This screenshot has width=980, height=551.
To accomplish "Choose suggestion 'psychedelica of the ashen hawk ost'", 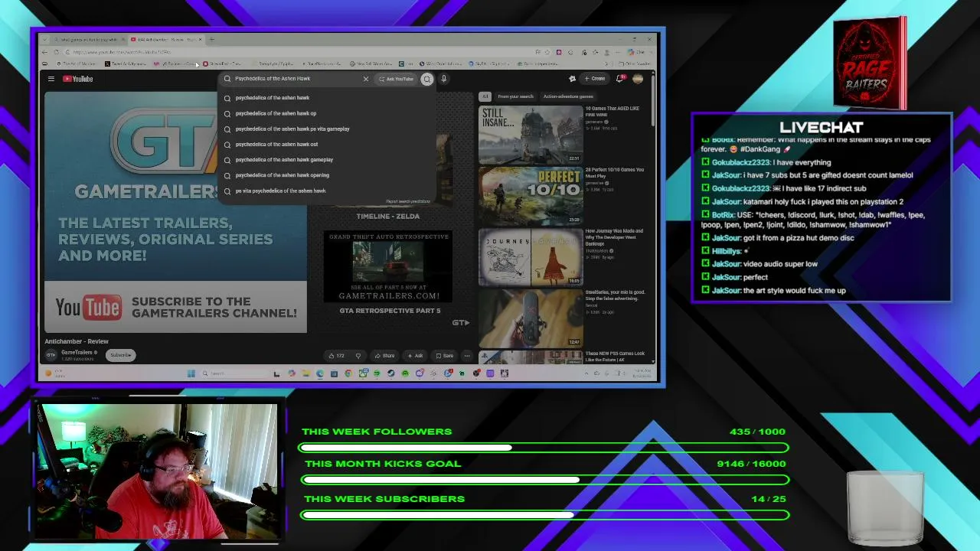I will [276, 144].
